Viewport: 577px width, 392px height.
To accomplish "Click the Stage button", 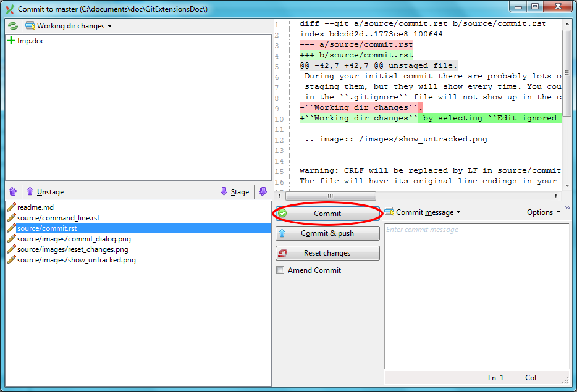I will coord(235,191).
